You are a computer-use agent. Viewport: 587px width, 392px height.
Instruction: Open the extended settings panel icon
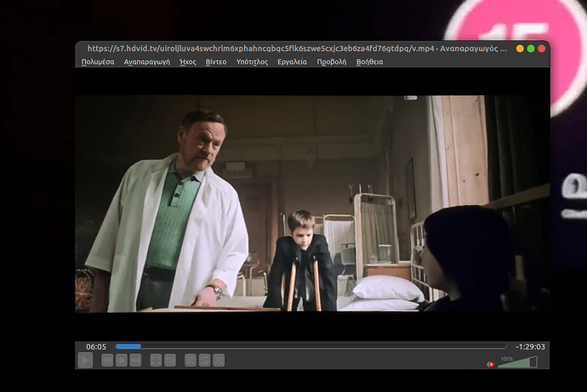click(x=170, y=361)
